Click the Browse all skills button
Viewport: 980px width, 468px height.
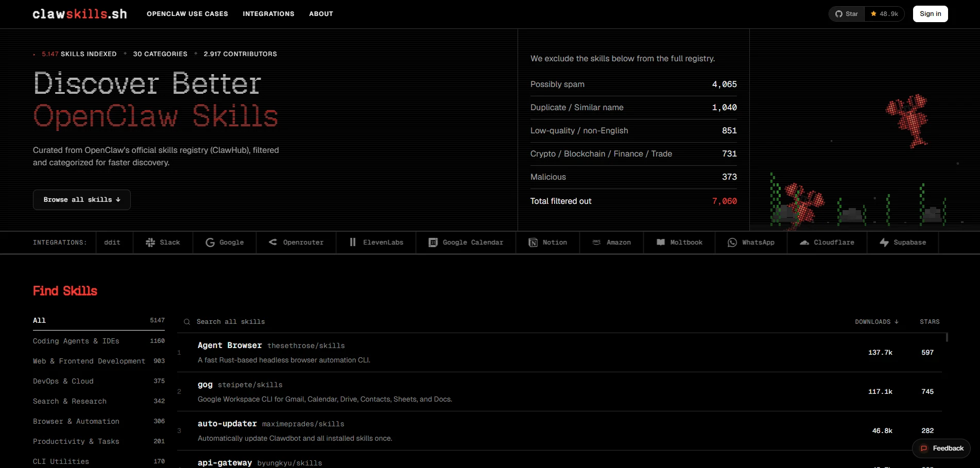tap(82, 200)
